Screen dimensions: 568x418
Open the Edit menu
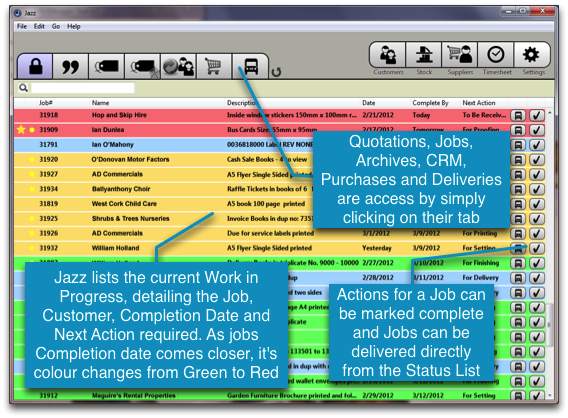(39, 26)
